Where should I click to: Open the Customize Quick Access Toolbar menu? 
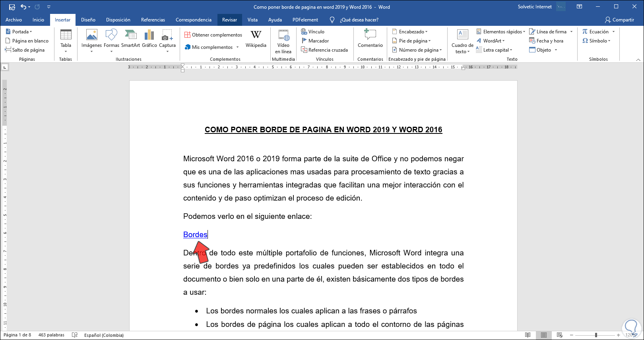pos(48,7)
